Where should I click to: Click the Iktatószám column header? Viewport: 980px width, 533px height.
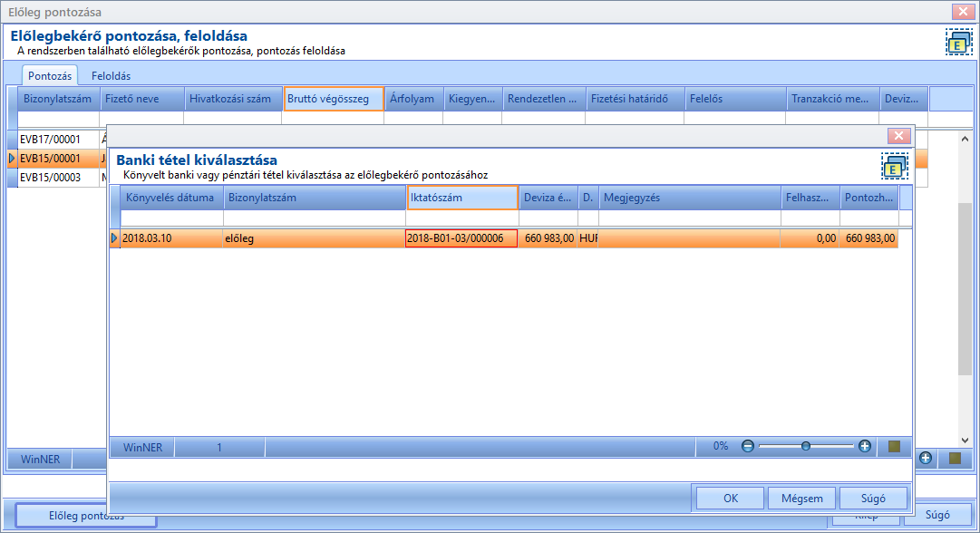[x=462, y=198]
